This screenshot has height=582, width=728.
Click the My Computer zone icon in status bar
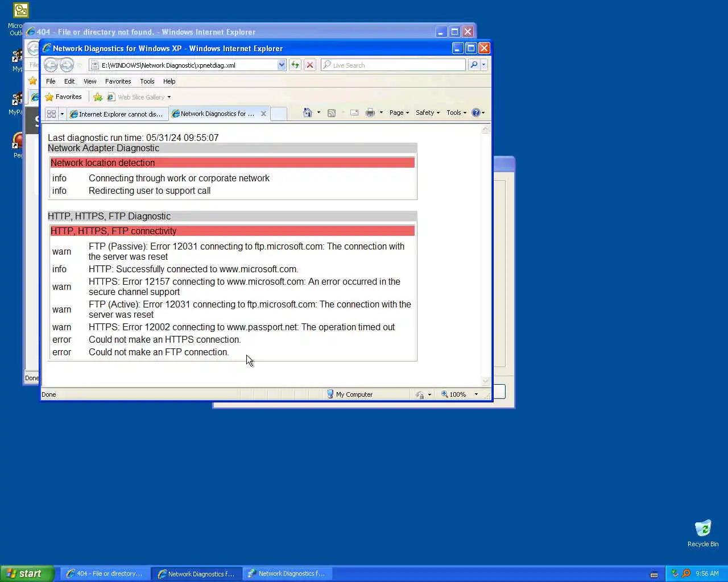pyautogui.click(x=330, y=394)
